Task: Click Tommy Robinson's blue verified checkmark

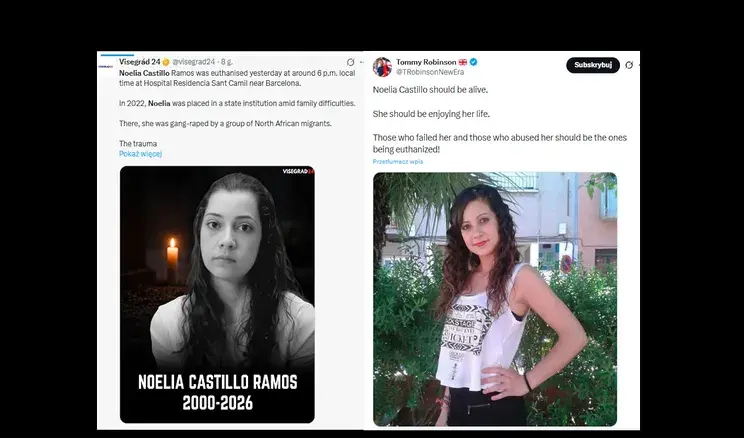Action: coord(473,62)
